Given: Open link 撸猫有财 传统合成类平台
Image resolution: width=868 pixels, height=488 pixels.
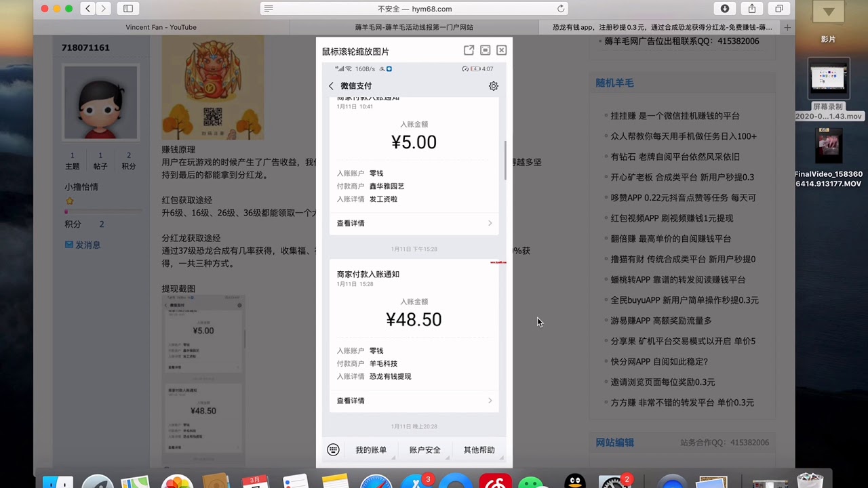Looking at the screenshot, I should point(683,259).
